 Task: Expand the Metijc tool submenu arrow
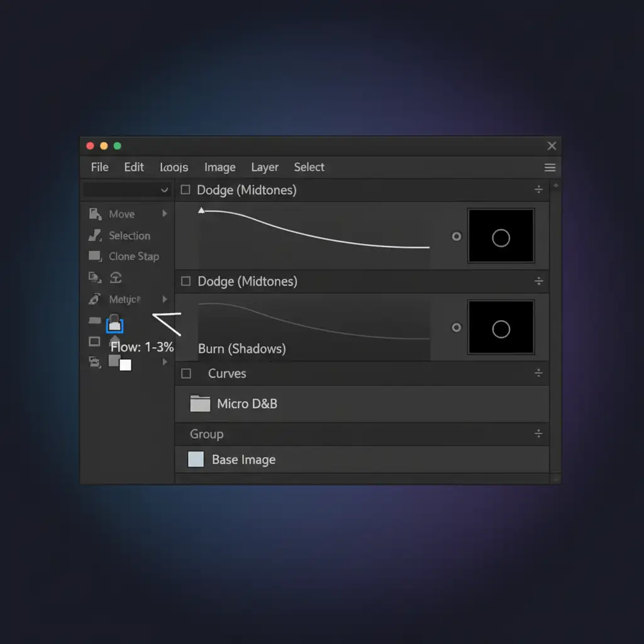[165, 299]
